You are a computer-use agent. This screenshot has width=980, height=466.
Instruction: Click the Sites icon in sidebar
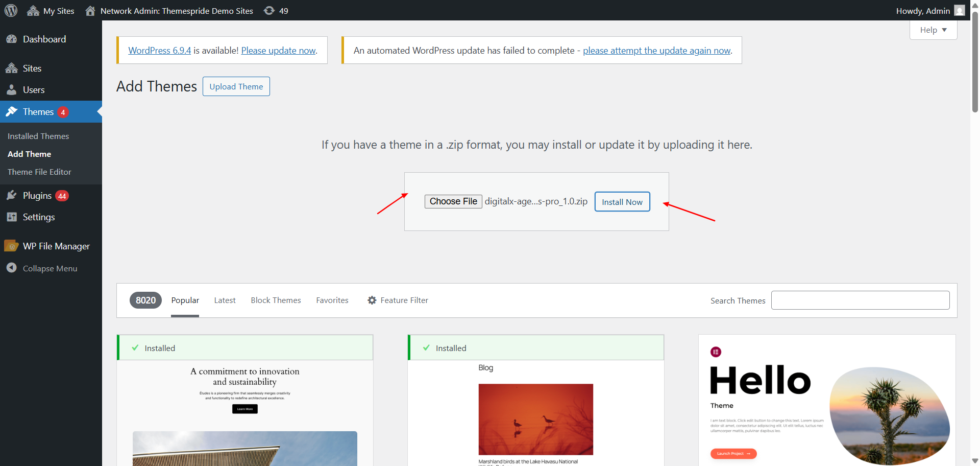pos(12,68)
